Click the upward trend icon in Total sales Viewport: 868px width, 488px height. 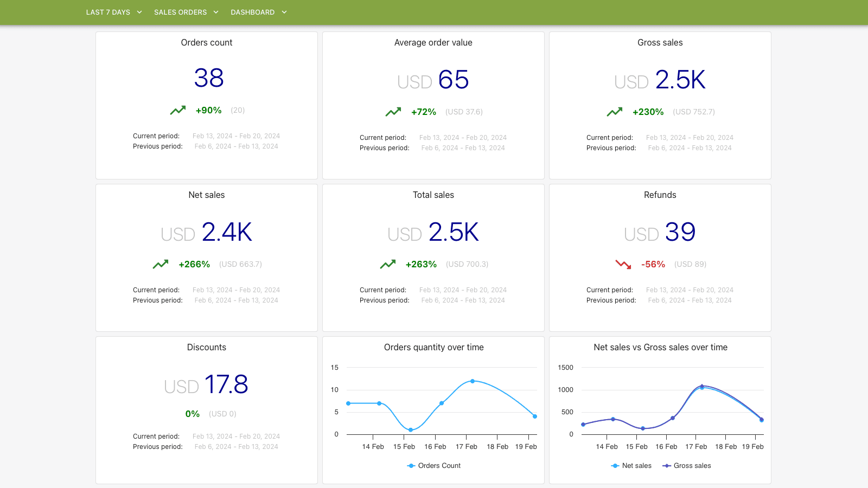(x=388, y=265)
